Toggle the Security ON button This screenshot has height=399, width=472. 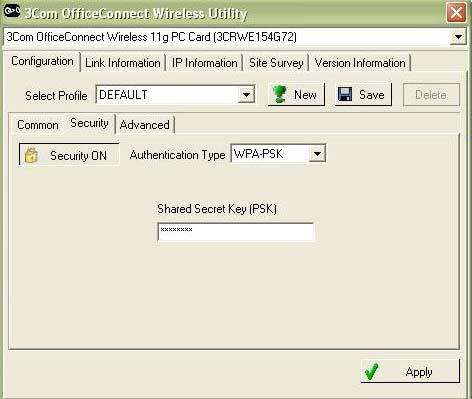tap(69, 155)
